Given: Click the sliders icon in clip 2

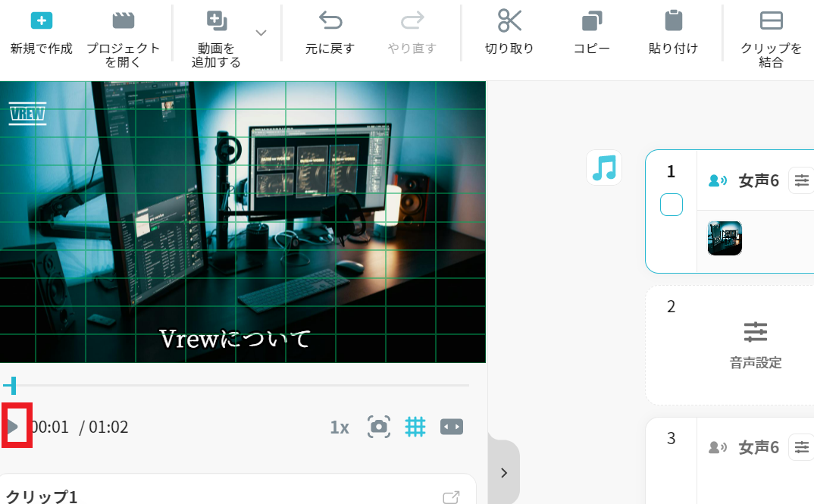Looking at the screenshot, I should (756, 332).
